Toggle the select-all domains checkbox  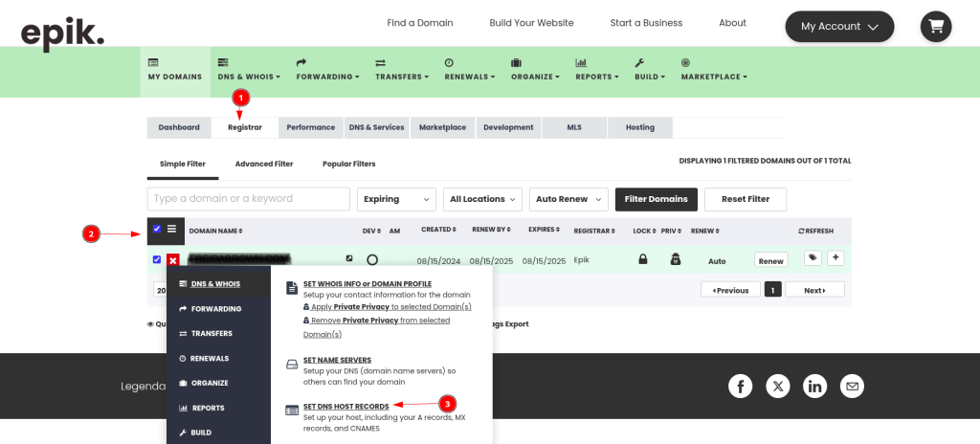[x=157, y=229]
